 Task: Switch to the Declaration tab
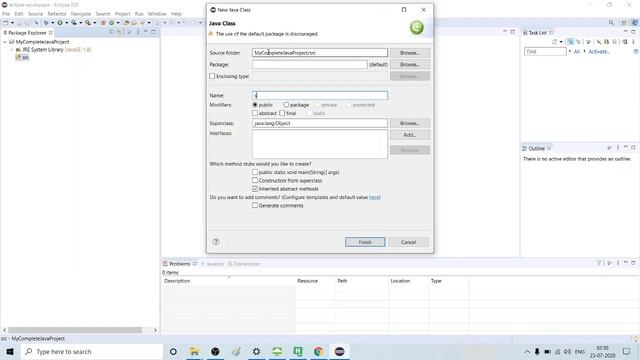click(x=244, y=264)
